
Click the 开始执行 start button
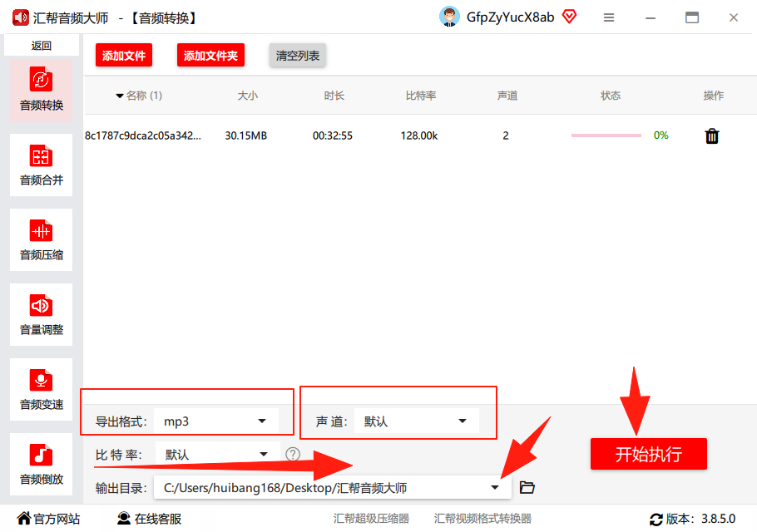click(x=648, y=454)
